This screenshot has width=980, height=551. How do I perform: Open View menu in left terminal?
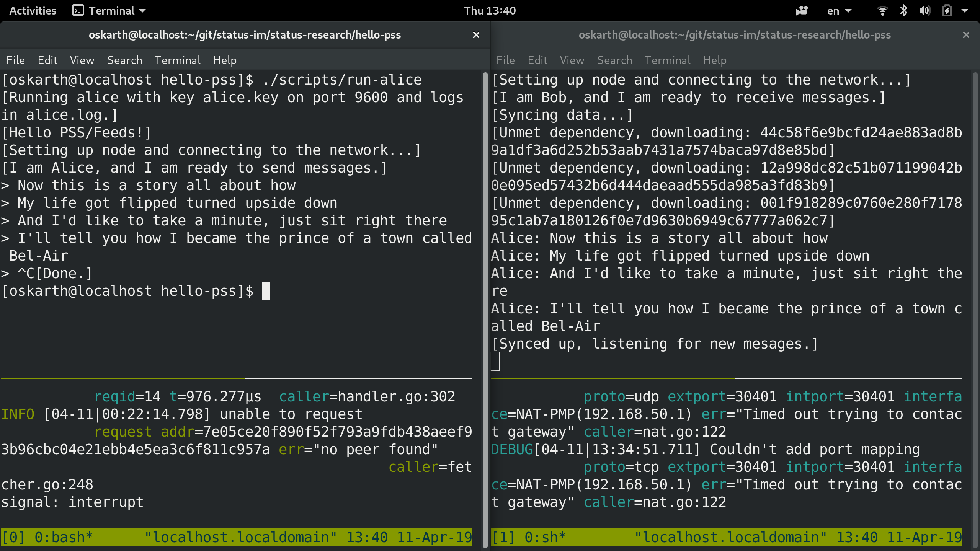(x=82, y=60)
